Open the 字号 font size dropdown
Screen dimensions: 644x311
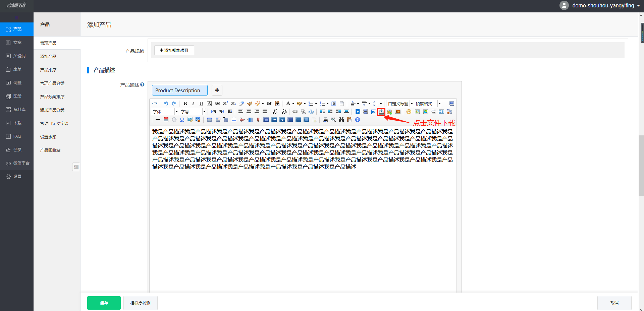204,112
